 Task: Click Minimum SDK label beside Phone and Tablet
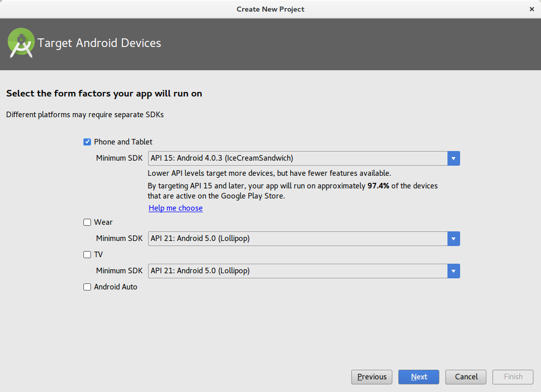pos(119,158)
